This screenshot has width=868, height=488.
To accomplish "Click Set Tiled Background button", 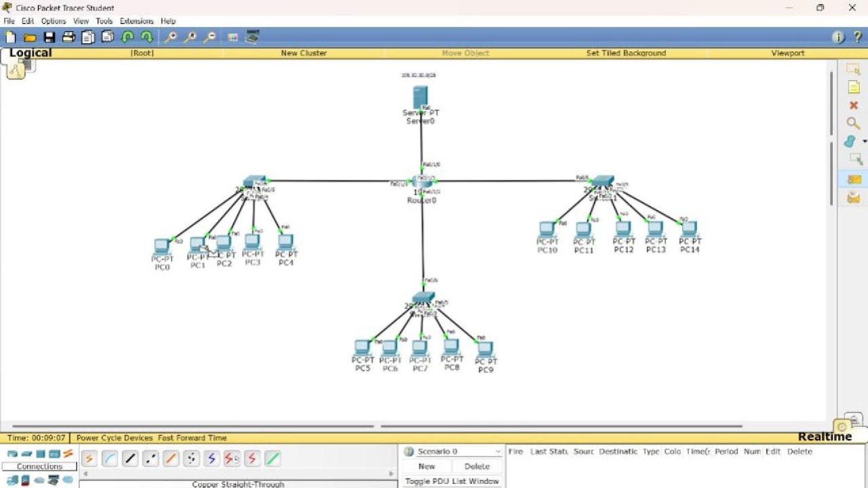I will coord(626,53).
